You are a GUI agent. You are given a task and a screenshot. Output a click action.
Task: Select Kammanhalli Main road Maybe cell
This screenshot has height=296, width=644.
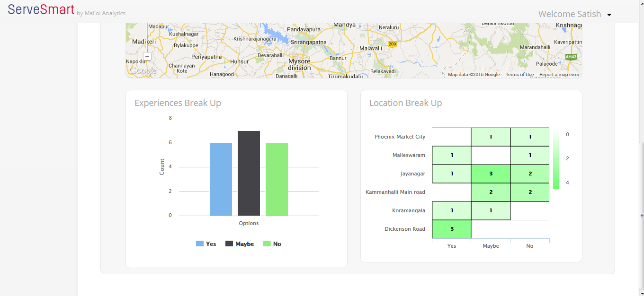pyautogui.click(x=491, y=192)
